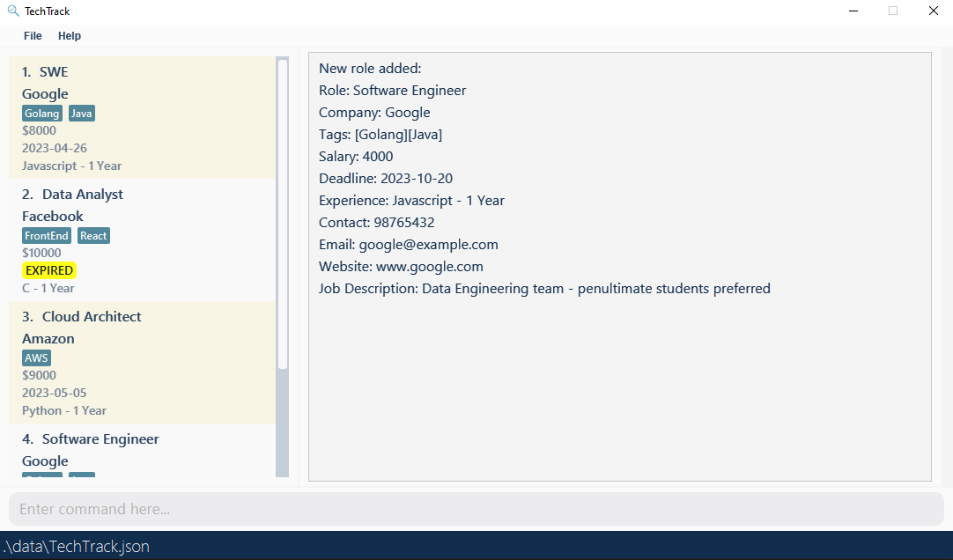953x560 pixels.
Task: Click the Java tag on SWE role
Action: click(81, 114)
